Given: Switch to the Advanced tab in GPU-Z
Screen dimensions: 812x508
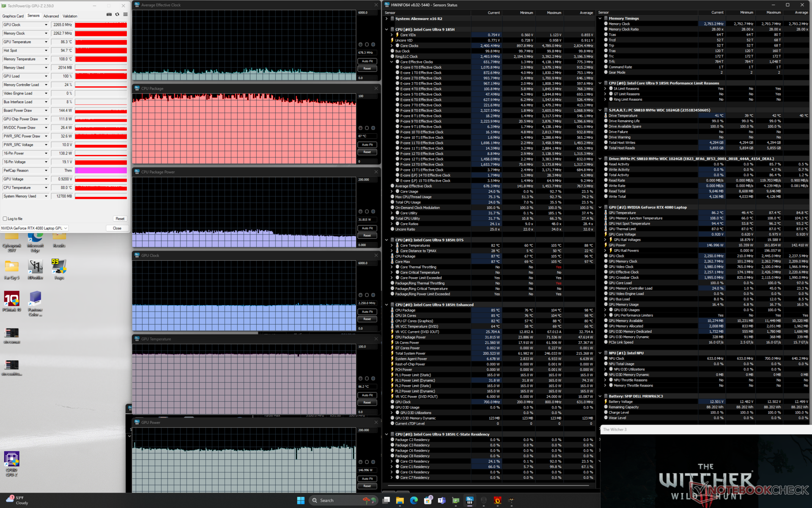Looking at the screenshot, I should [51, 16].
